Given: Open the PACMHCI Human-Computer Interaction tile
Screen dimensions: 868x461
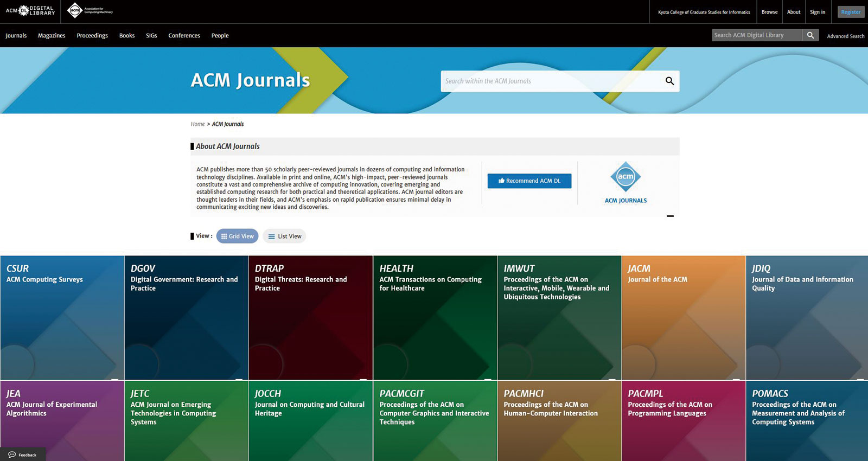Looking at the screenshot, I should tap(559, 421).
